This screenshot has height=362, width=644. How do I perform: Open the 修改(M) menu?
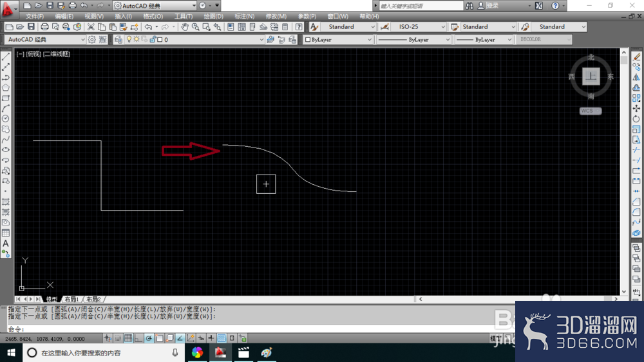pos(276,17)
